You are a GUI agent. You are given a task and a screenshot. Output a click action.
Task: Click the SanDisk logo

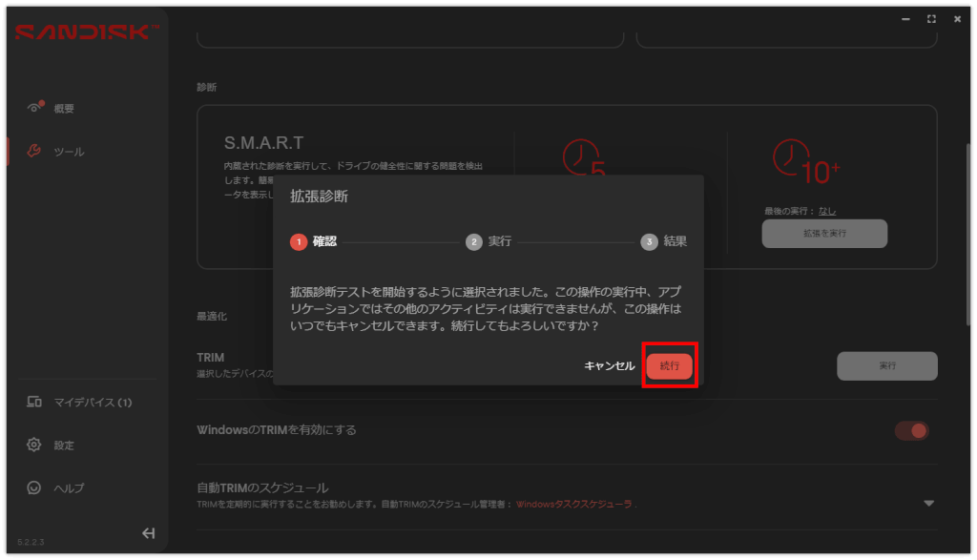[x=86, y=32]
